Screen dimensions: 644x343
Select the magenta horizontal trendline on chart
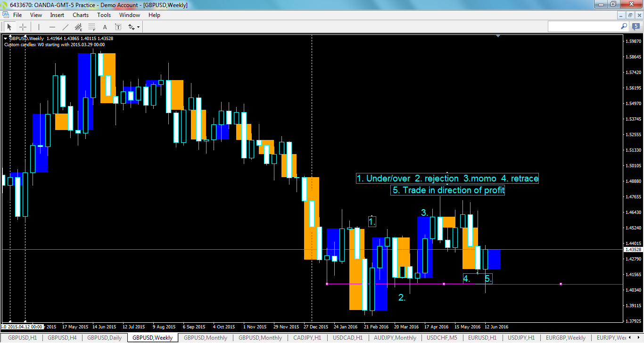pyautogui.click(x=443, y=284)
